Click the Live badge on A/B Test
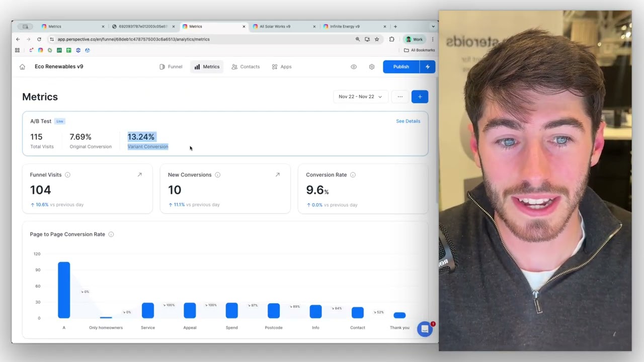The width and height of the screenshot is (644, 362). (60, 121)
